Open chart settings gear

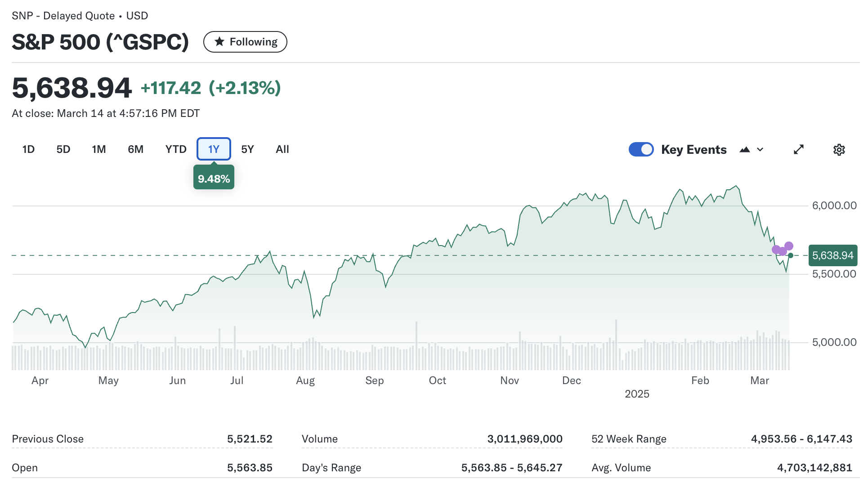coord(839,150)
